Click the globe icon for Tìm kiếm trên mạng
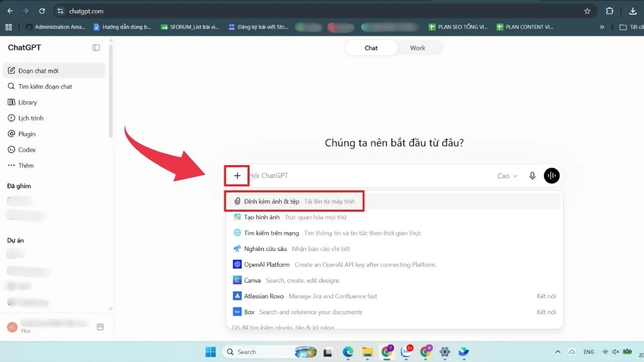Image resolution: width=644 pixels, height=362 pixels. coord(237,233)
